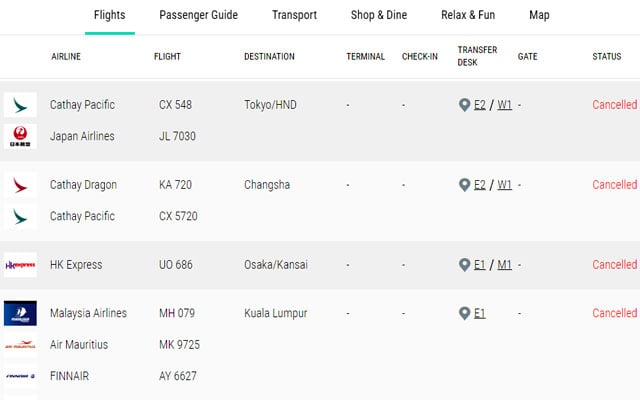The width and height of the screenshot is (640, 400).
Task: Open transfer desk E1 link for Kuala Lumpur flight
Action: 480,313
